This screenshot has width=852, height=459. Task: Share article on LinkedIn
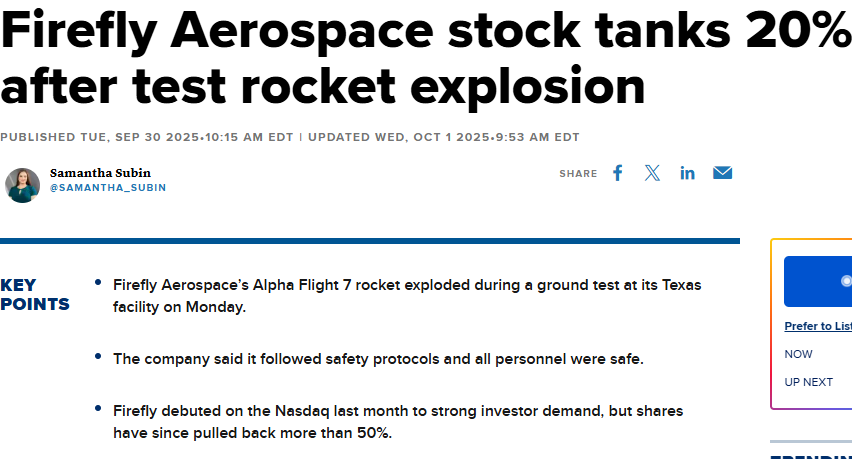coord(688,173)
